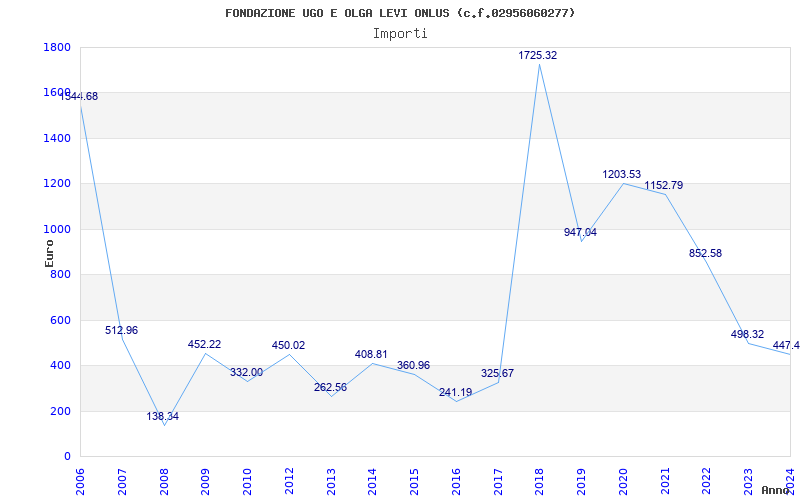800x500 pixels.
Task: Select the 262.56 data label
Action: coord(330,387)
